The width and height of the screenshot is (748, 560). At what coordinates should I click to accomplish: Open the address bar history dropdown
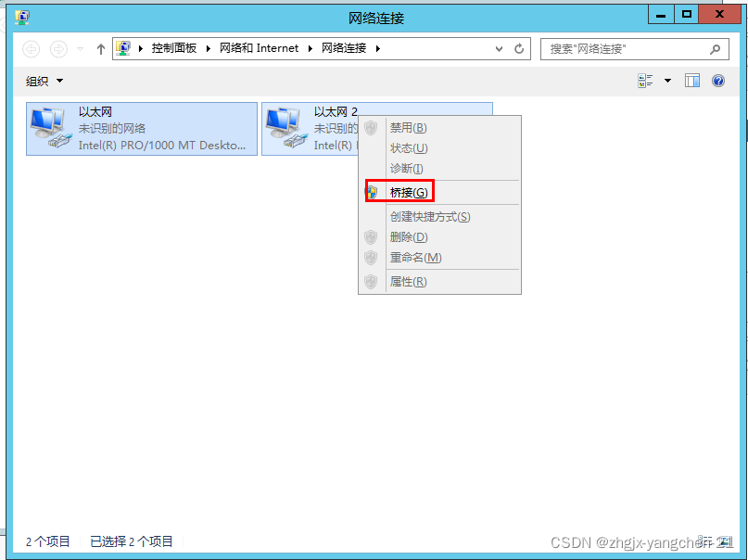499,48
